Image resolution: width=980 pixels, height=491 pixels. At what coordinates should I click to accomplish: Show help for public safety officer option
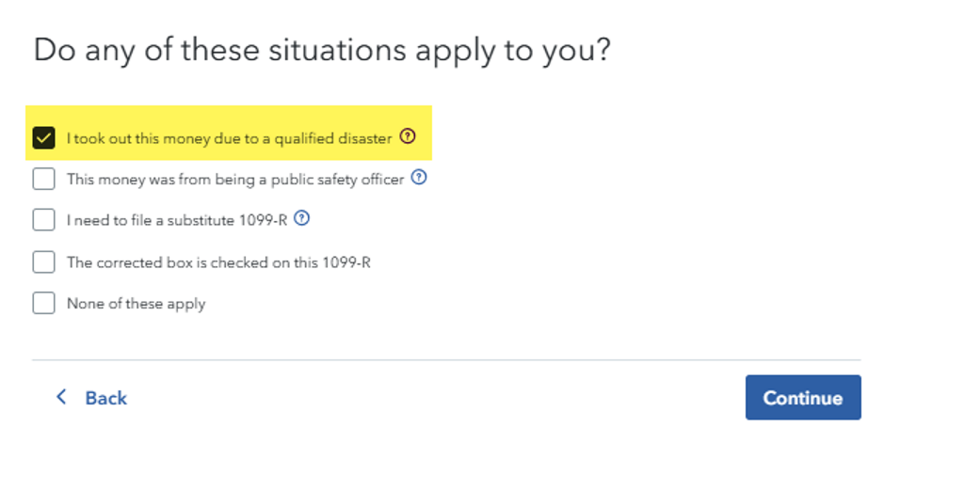click(x=419, y=178)
